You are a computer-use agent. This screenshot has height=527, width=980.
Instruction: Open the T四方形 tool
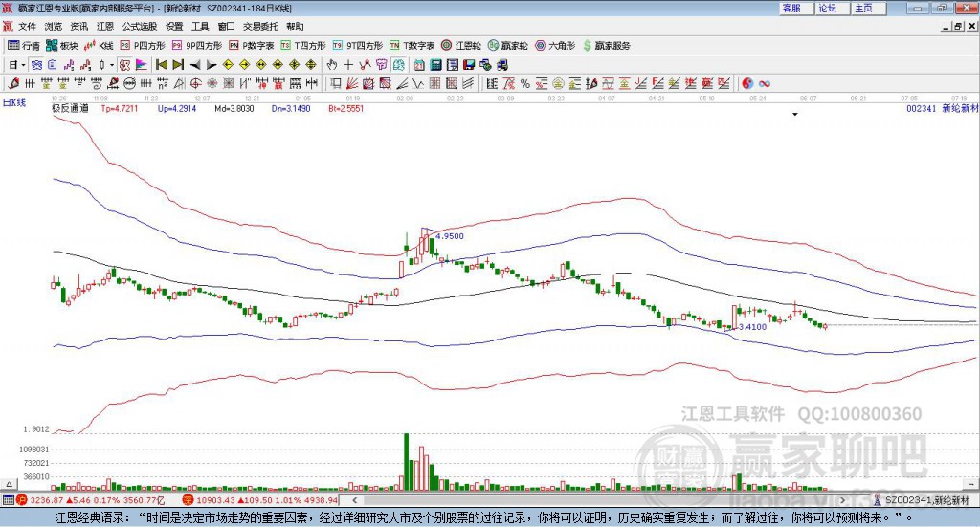tap(303, 46)
